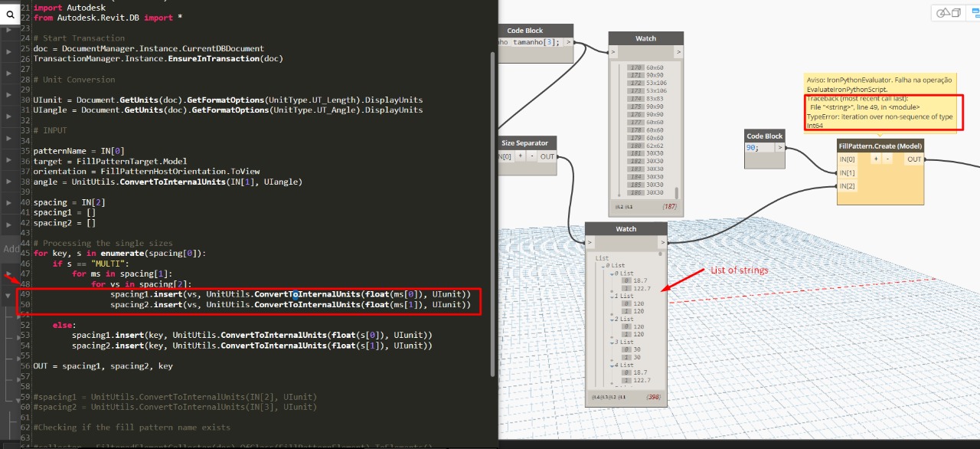The height and width of the screenshot is (449, 980).
Task: Place cursor on 'patternName = IN[0]' line
Action: 79,151
